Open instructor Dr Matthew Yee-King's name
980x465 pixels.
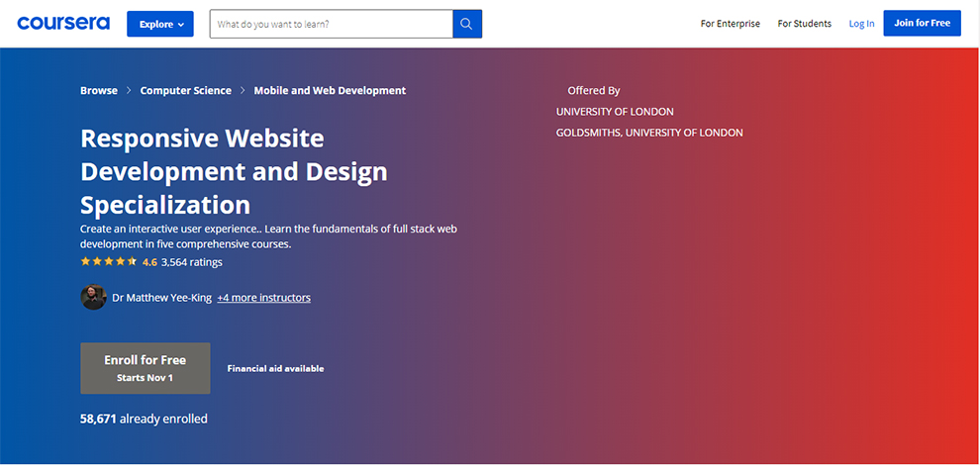pyautogui.click(x=162, y=298)
